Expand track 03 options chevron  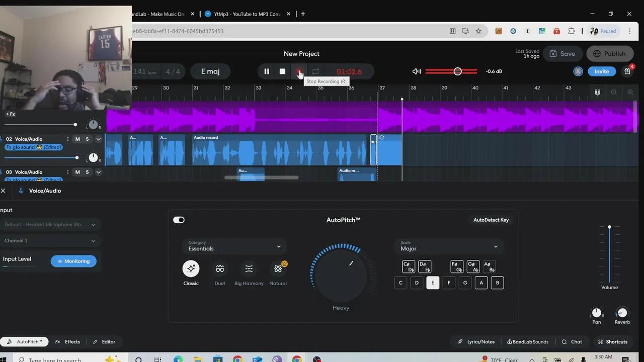pos(99,172)
